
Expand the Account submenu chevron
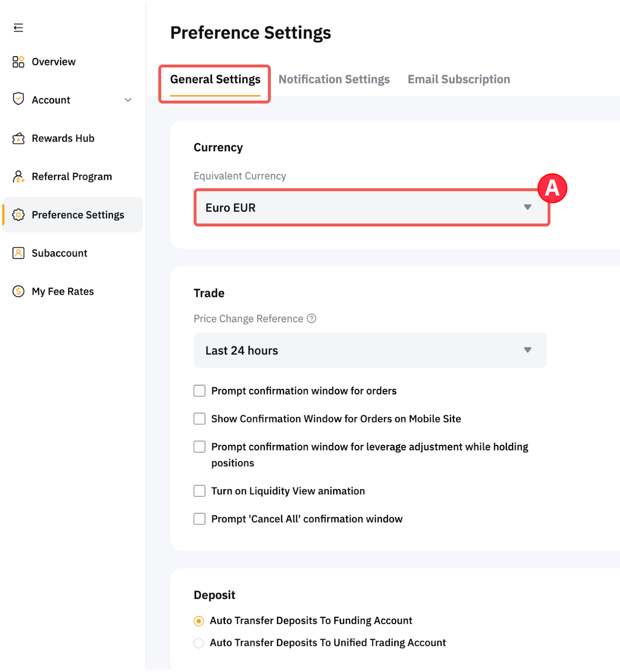pos(128,100)
